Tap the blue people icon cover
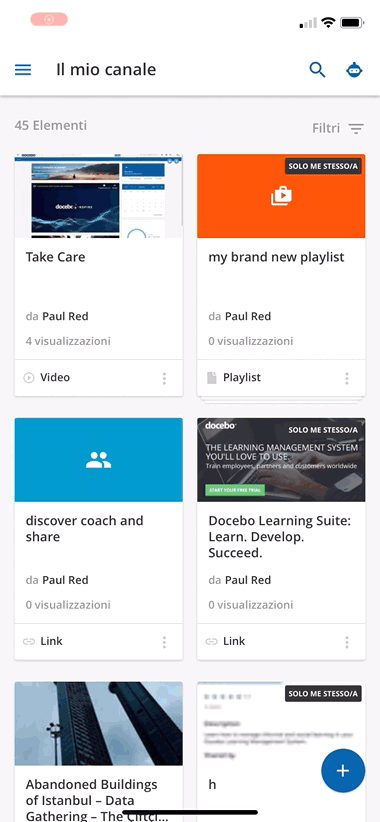Viewport: 380px width, 822px height. point(99,460)
